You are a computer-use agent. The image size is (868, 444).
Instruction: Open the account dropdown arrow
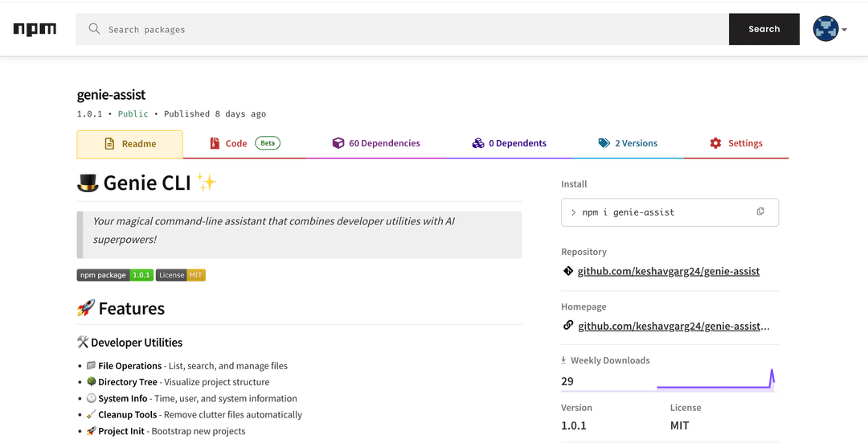(x=844, y=30)
